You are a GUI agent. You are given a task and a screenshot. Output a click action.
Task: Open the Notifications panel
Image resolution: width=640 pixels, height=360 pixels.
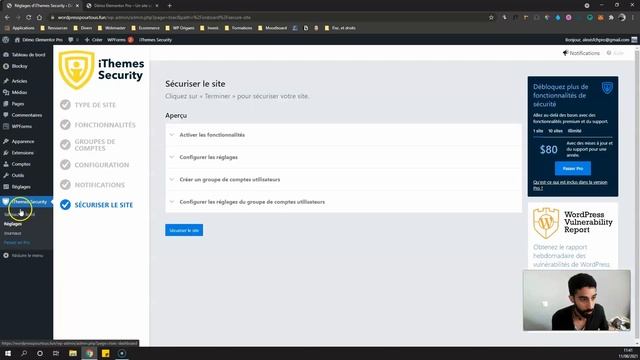(x=581, y=53)
